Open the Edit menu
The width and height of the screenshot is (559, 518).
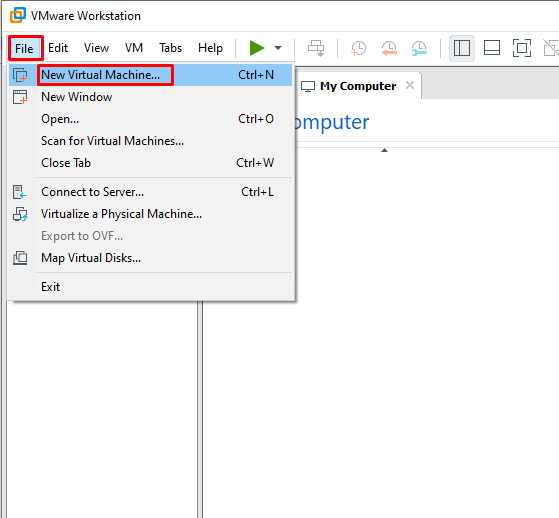pyautogui.click(x=58, y=48)
